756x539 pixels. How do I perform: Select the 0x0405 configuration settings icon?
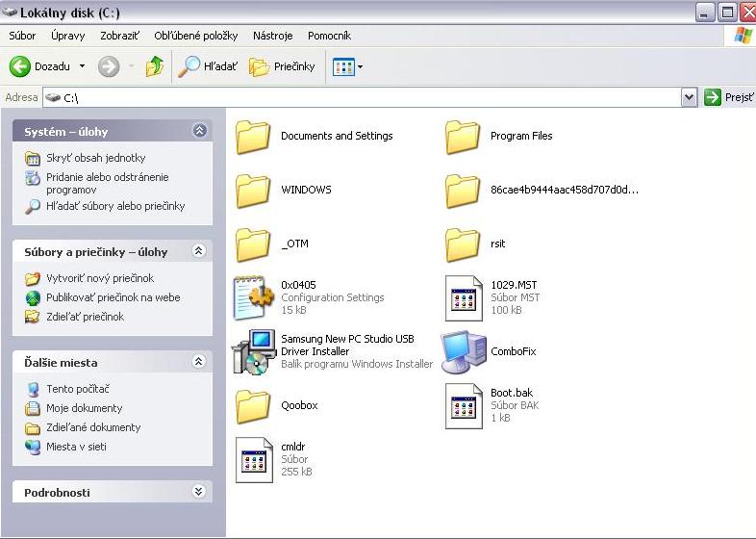tap(253, 297)
